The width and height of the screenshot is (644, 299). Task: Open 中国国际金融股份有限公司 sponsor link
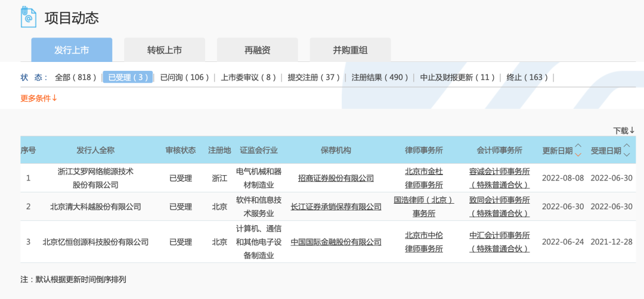click(336, 242)
